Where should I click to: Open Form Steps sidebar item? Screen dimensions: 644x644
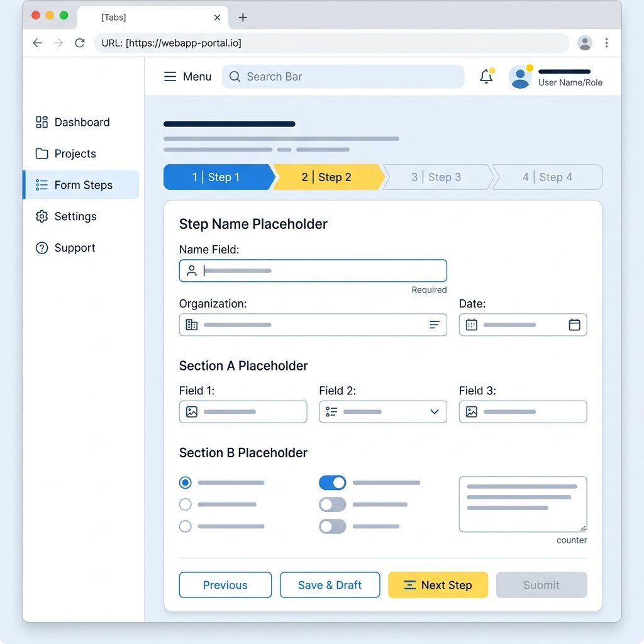[81, 185]
